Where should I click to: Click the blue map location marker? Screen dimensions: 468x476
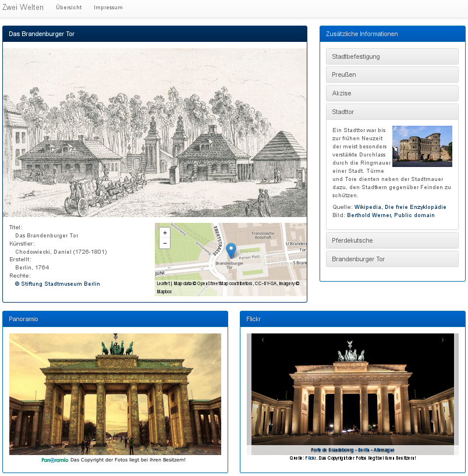(231, 250)
